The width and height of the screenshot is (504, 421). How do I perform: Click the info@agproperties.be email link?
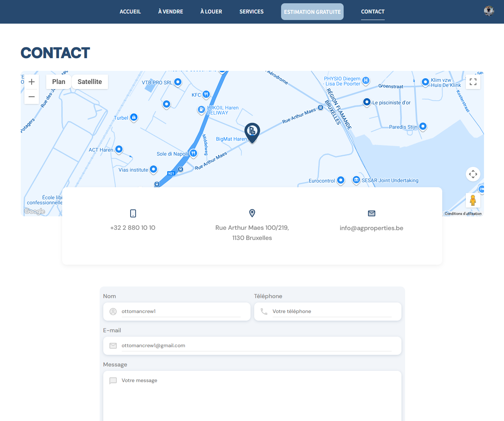(x=371, y=228)
